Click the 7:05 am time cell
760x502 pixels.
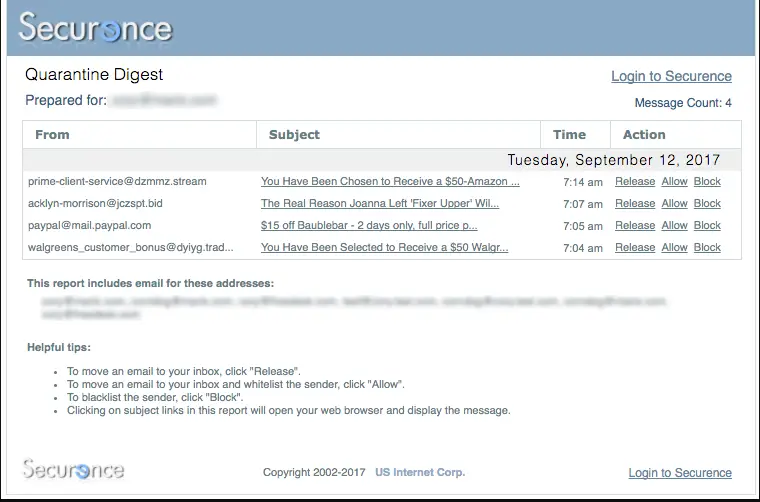click(x=583, y=226)
